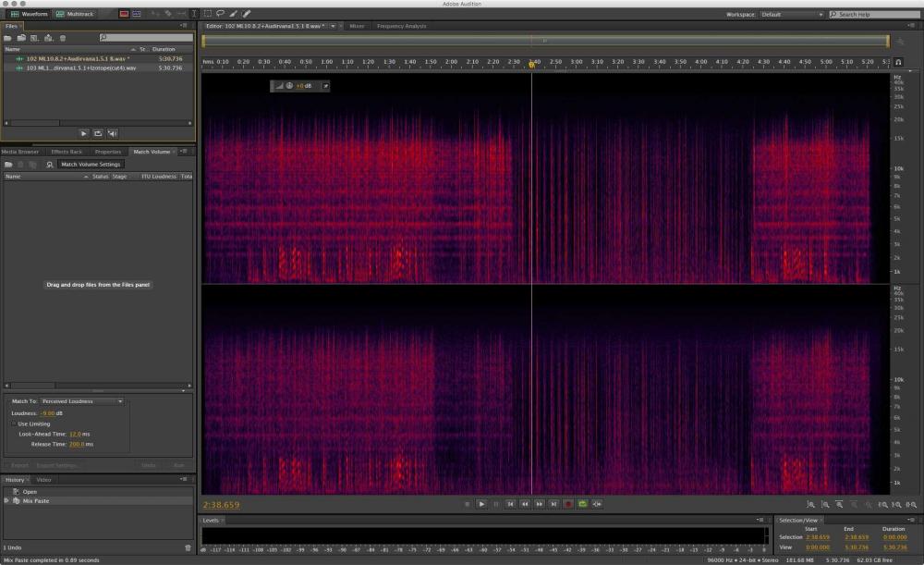Select file 102 ML10.8.2+Audirvana1.5.1 8.wav
The height and width of the screenshot is (565, 924).
tap(98, 59)
